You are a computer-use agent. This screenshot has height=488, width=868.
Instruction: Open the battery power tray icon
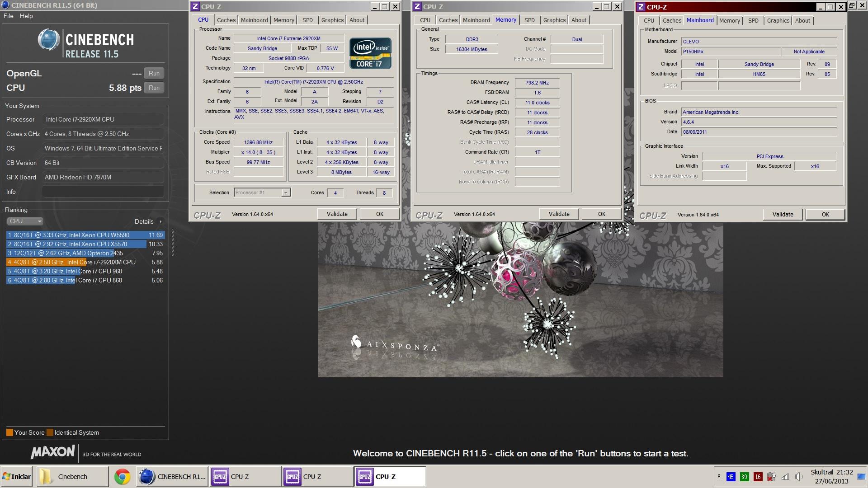pyautogui.click(x=772, y=477)
